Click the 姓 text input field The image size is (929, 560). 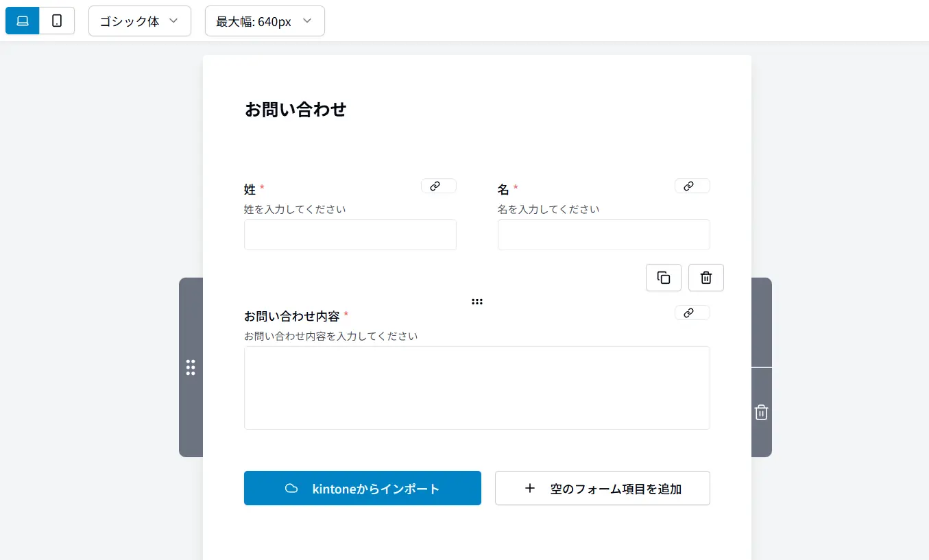[x=350, y=234]
